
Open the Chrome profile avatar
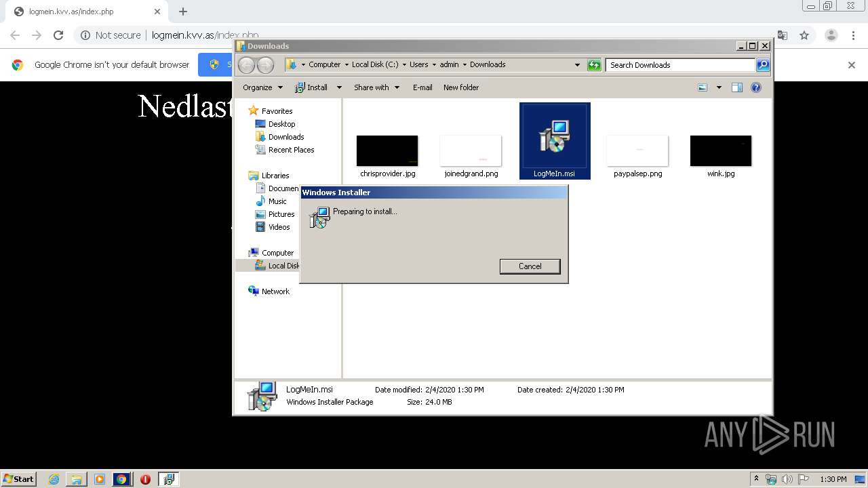click(x=831, y=35)
